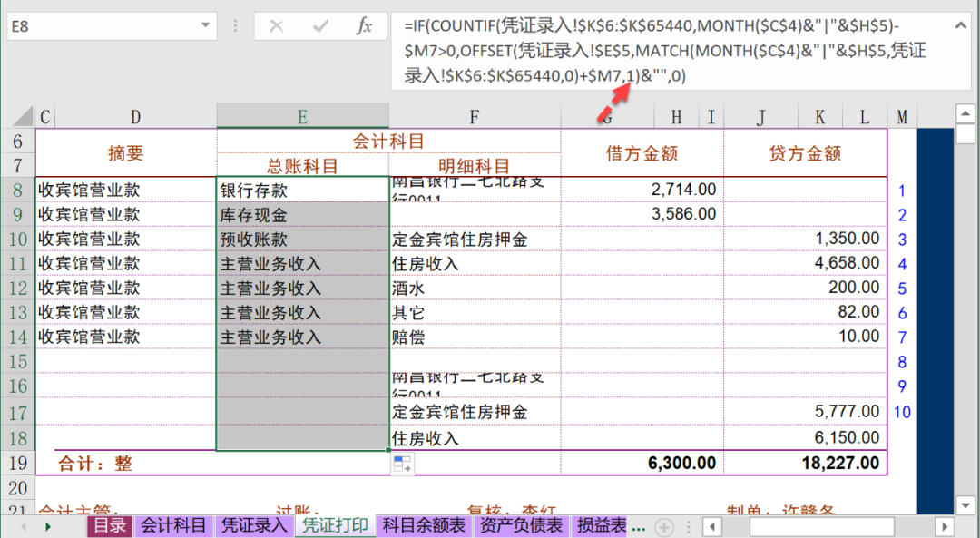Click the 摘要 header cell
Screen dimensions: 980x538
(x=125, y=153)
